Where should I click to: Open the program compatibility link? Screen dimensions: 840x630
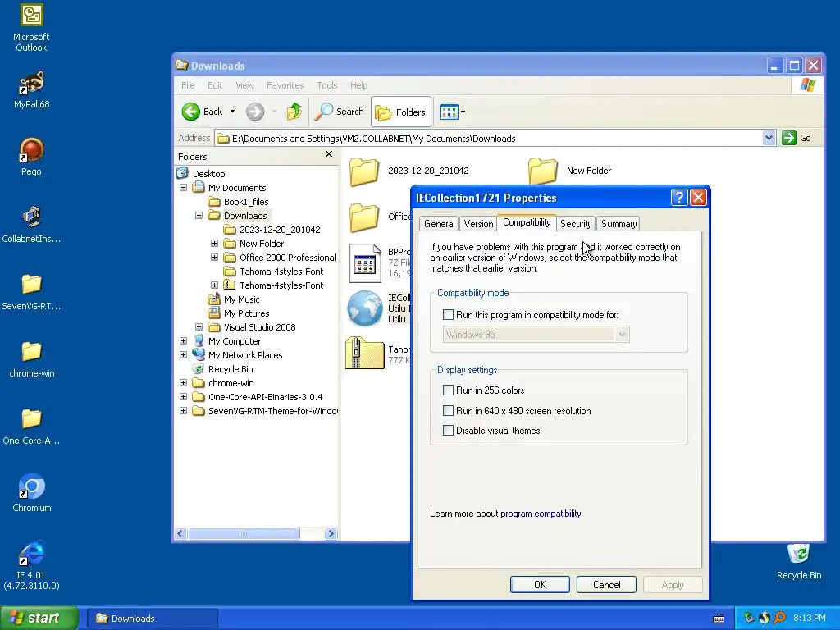[541, 514]
